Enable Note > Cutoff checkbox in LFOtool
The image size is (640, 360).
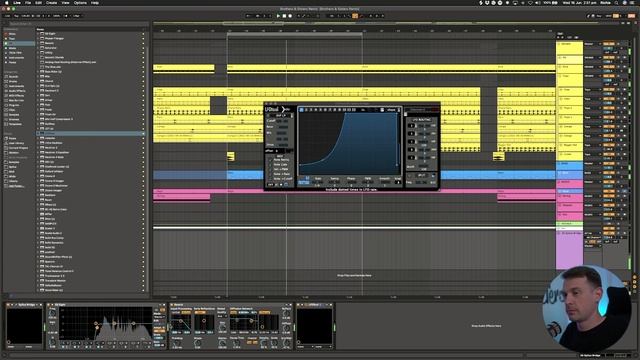[270, 179]
